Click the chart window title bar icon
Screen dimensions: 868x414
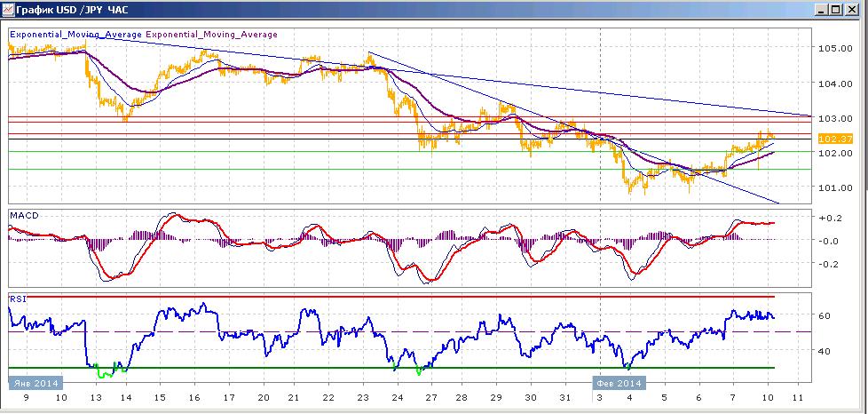click(x=8, y=10)
